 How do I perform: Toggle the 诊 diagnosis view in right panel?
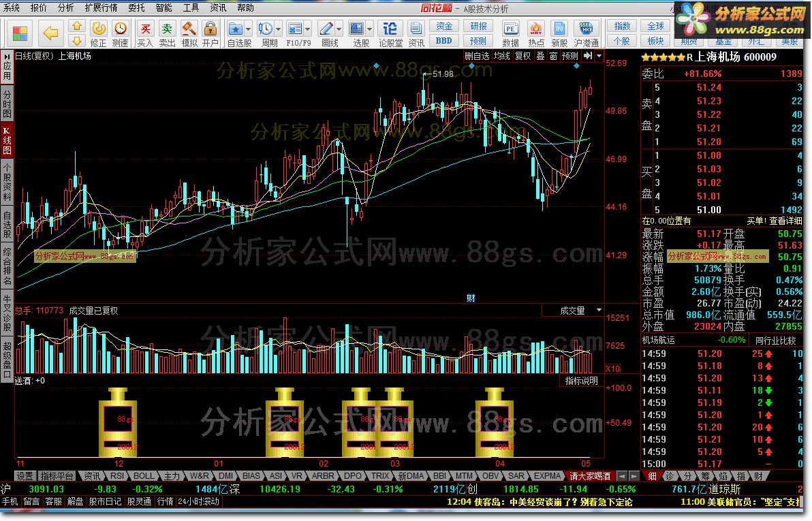[670, 476]
